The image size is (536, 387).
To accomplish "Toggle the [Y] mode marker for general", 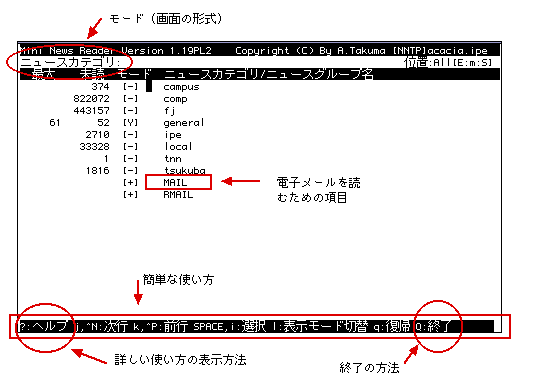I will (130, 123).
